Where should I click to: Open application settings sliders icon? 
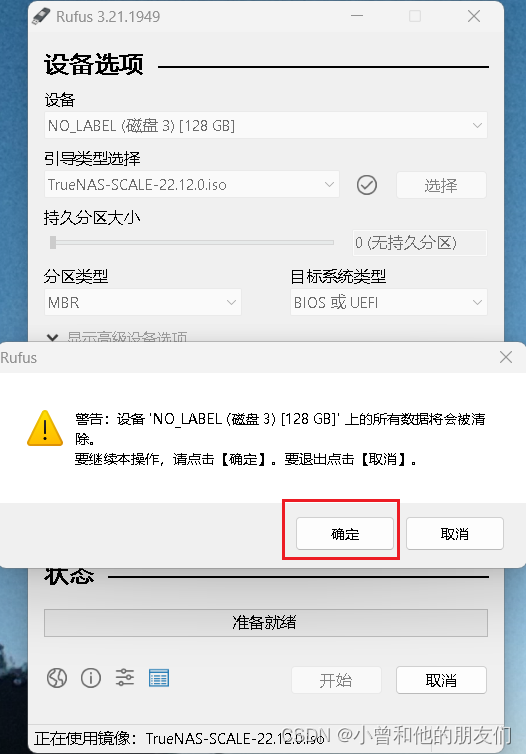[x=125, y=678]
